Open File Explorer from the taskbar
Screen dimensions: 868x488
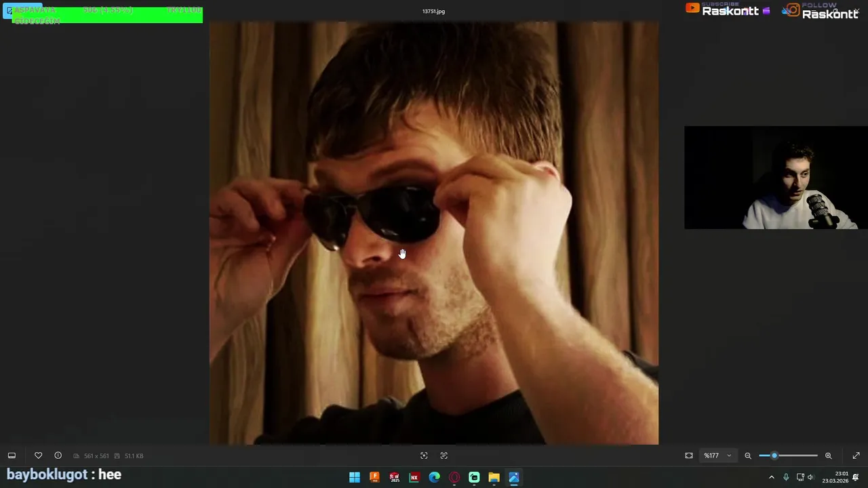(x=494, y=477)
